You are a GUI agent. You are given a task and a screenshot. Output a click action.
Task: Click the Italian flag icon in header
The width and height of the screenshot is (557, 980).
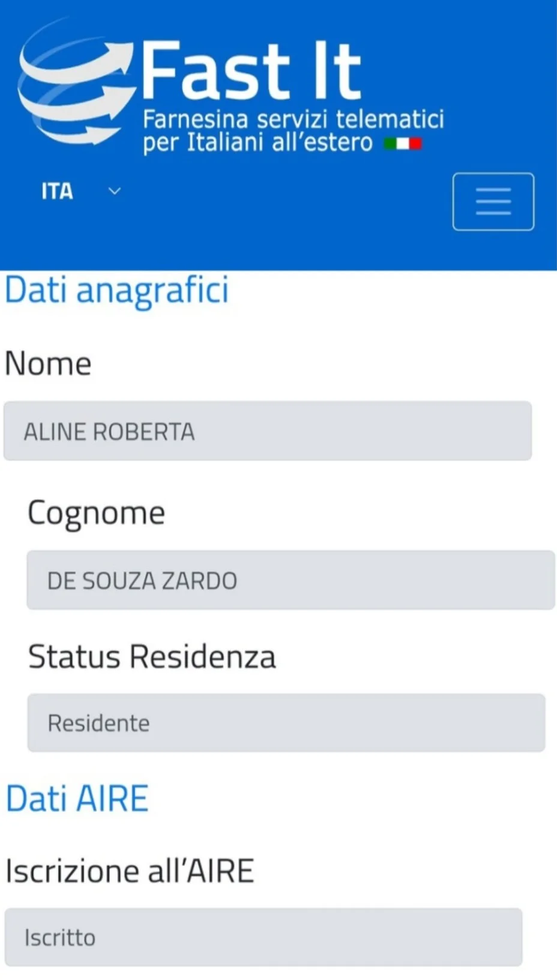pyautogui.click(x=403, y=144)
